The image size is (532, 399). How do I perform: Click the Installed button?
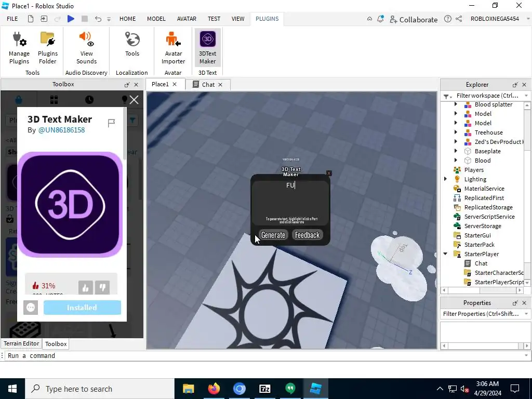click(x=82, y=308)
